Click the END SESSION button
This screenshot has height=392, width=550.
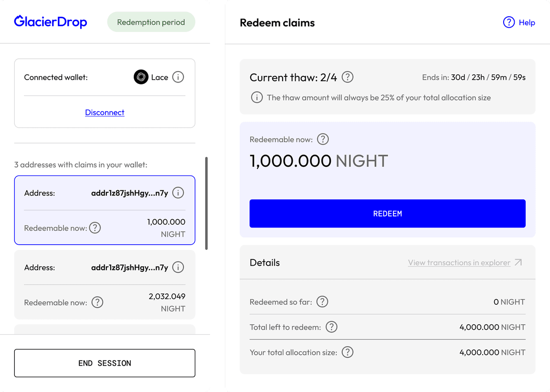tap(105, 363)
